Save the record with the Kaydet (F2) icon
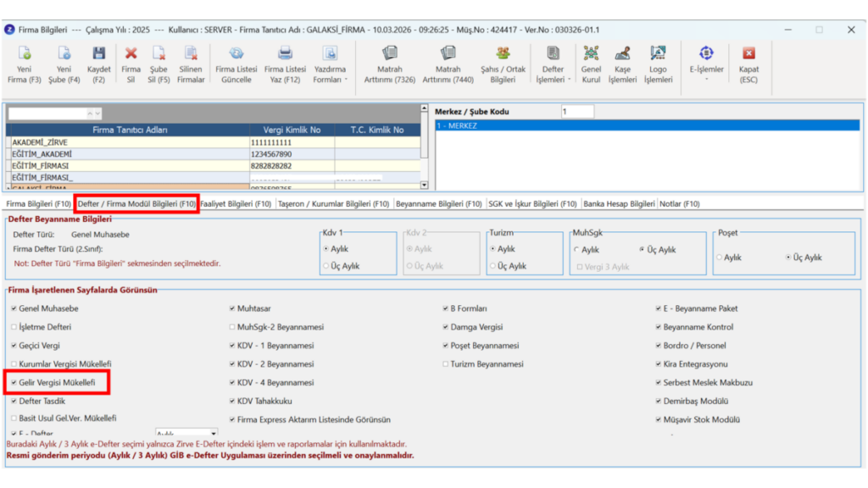868x488 pixels. [98, 64]
